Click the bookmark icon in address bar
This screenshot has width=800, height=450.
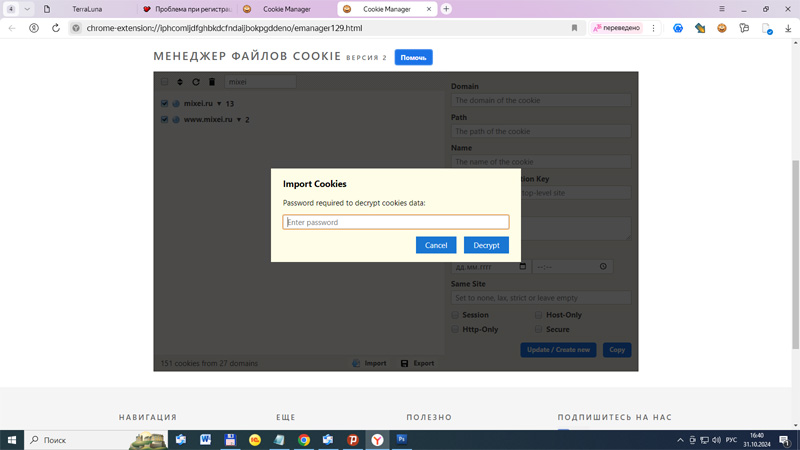pos(574,28)
